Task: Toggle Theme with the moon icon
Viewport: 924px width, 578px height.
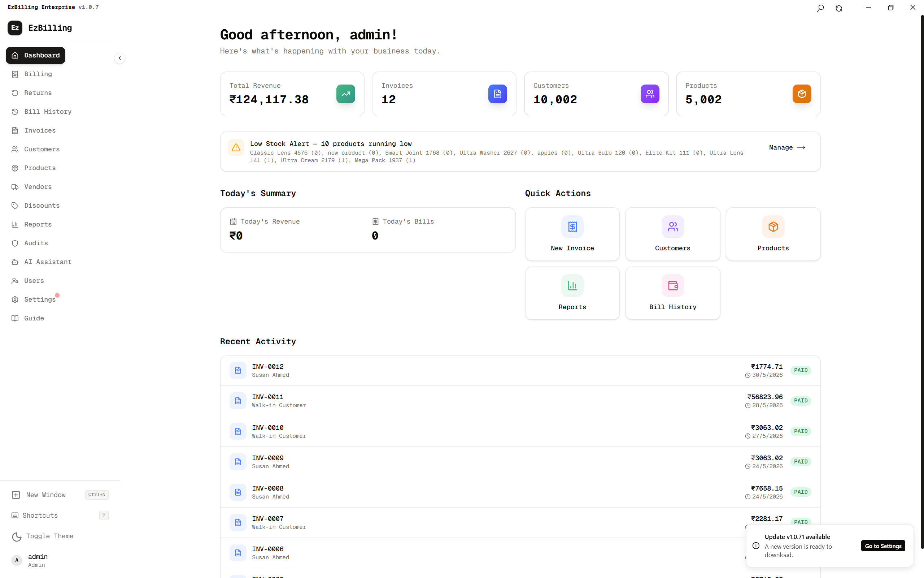Action: [16, 536]
